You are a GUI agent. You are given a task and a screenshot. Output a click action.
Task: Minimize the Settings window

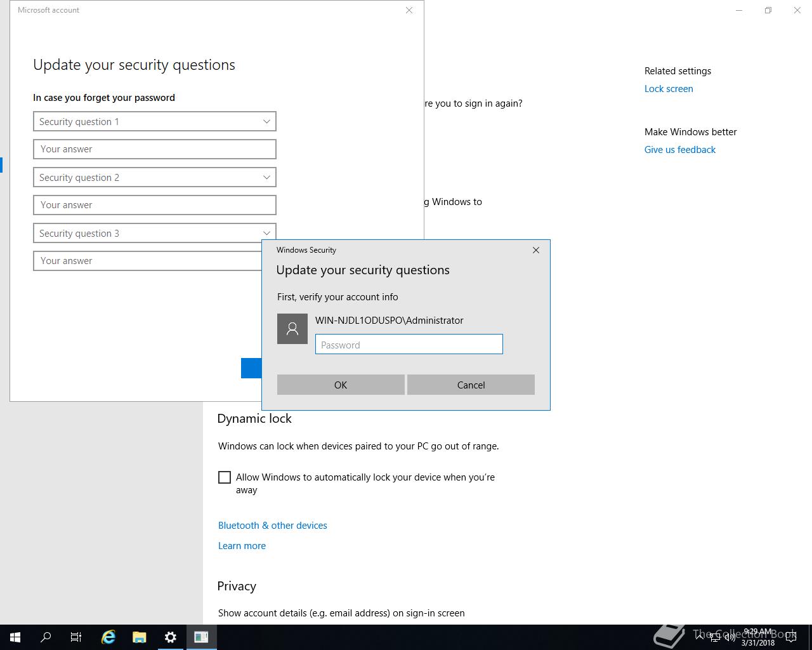739,10
